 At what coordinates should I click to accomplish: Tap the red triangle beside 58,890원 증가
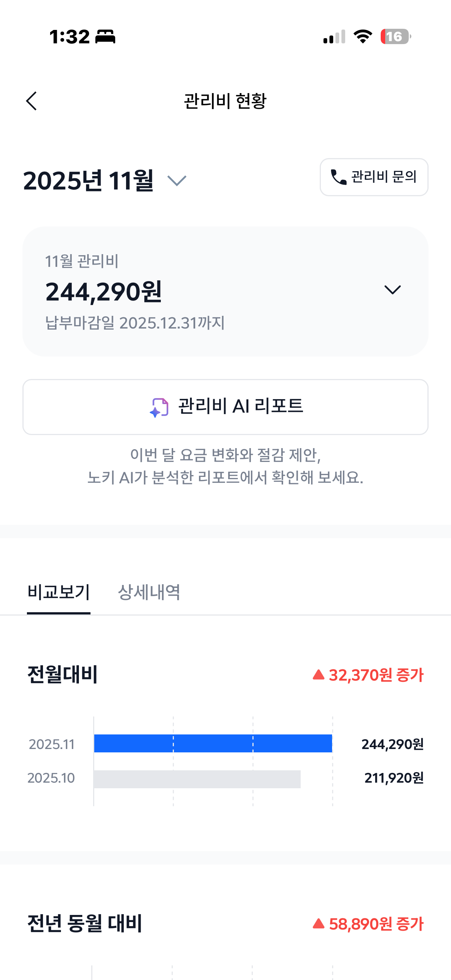(x=318, y=923)
